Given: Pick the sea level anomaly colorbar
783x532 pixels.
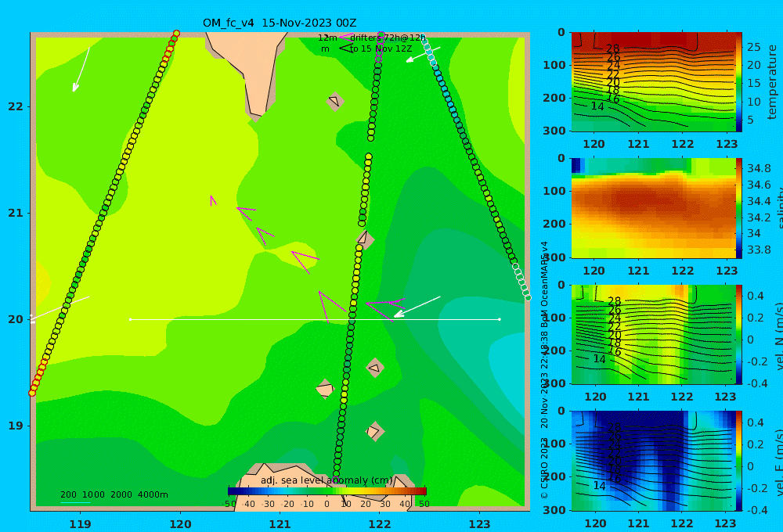Looking at the screenshot, I should [327, 491].
